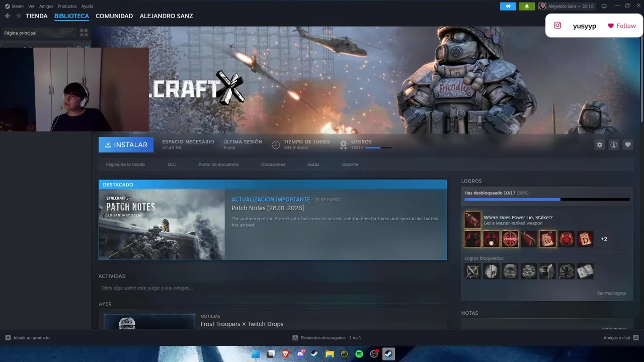Screen dimensions: 644x362
Task: Open Frost Troopers × Twitch Drops news
Action: (242, 324)
